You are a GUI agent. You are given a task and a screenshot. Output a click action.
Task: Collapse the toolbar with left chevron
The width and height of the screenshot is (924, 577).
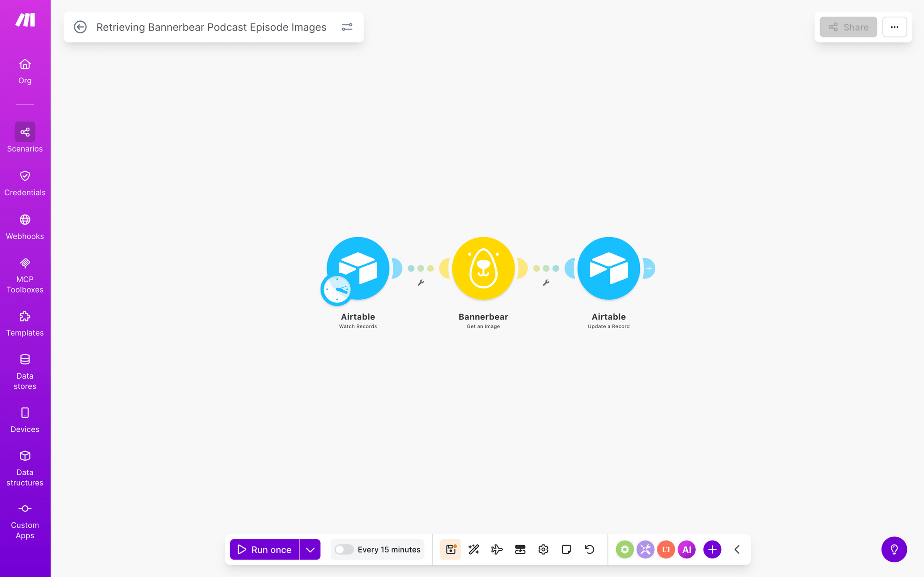(x=737, y=549)
